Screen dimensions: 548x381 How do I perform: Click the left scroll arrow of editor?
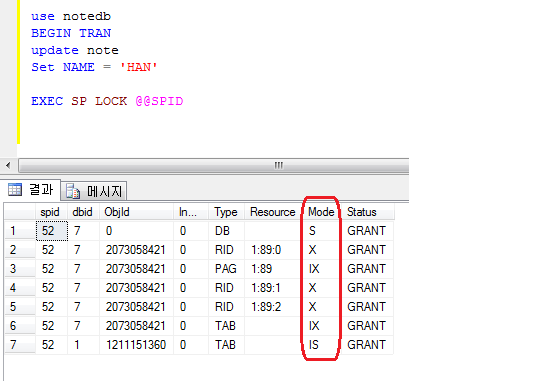click(x=8, y=165)
